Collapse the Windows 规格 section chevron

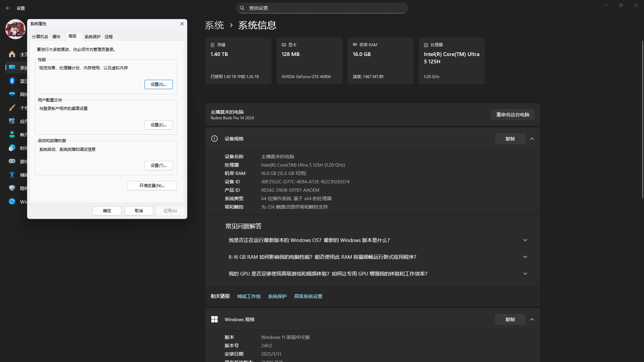(x=532, y=319)
